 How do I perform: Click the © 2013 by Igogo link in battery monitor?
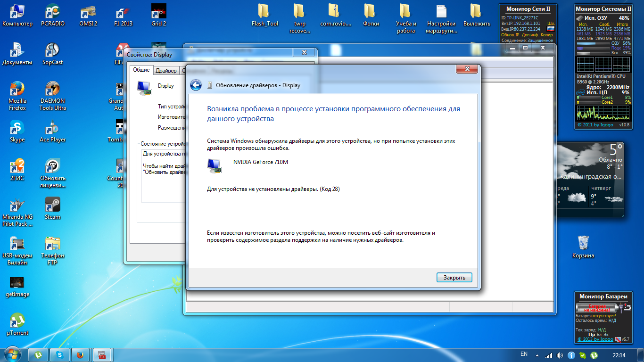(595, 339)
